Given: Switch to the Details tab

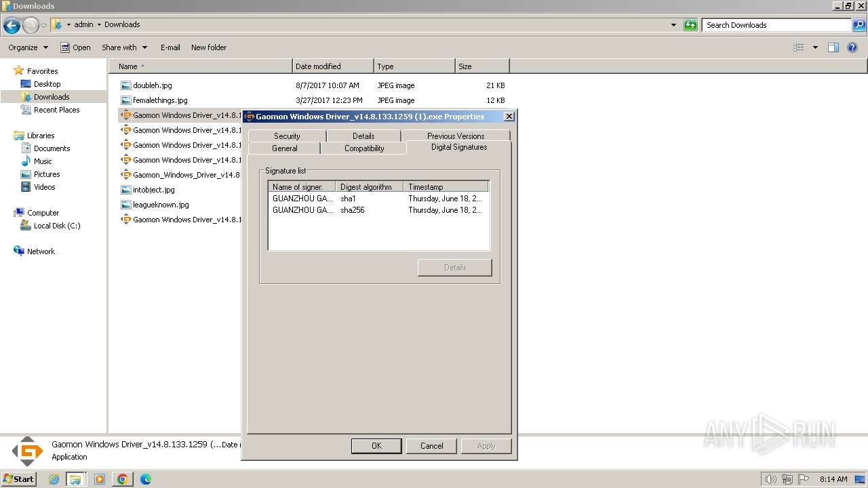Looking at the screenshot, I should pos(363,136).
